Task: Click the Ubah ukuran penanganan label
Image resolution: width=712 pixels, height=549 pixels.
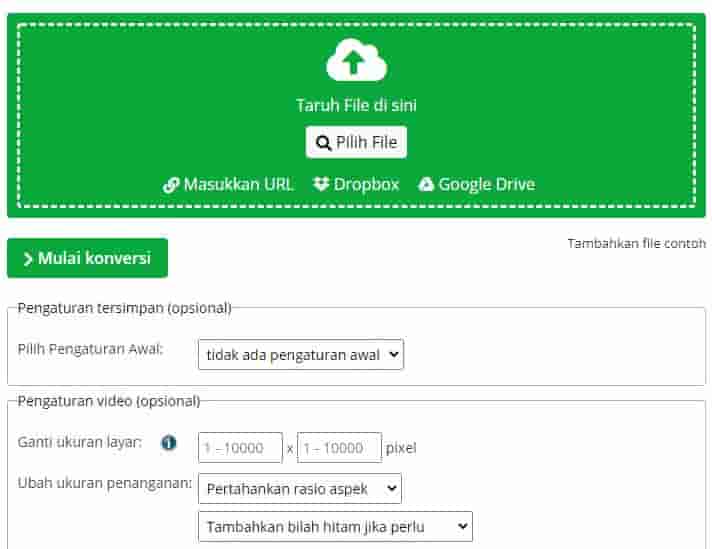Action: [x=105, y=483]
